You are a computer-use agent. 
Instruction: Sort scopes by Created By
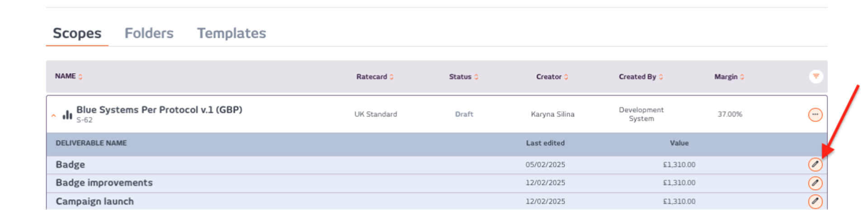(x=641, y=76)
